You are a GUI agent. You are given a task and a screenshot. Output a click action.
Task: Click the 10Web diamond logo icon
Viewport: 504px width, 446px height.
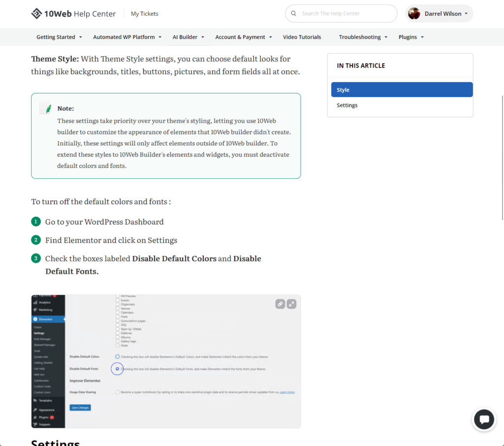tap(36, 13)
